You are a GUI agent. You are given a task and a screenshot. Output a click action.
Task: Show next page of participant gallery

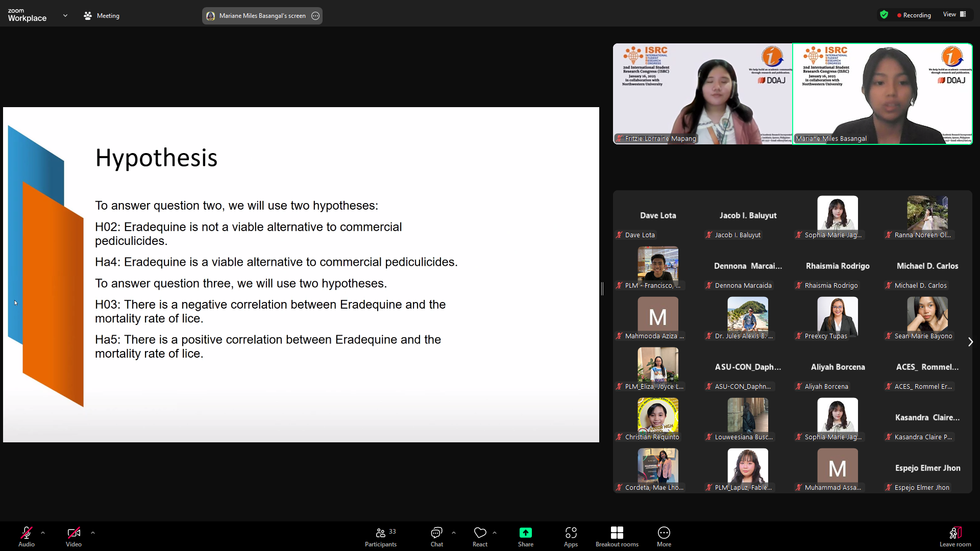[970, 342]
